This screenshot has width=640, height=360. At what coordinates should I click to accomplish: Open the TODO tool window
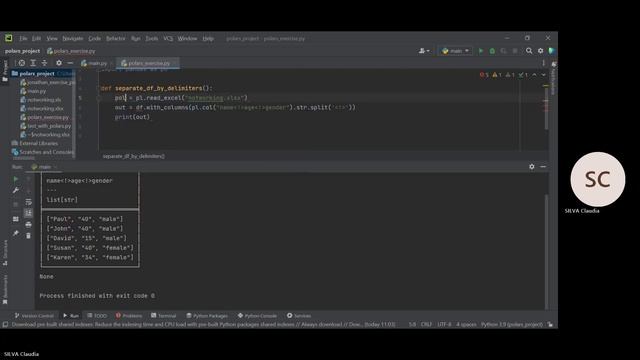click(97, 316)
